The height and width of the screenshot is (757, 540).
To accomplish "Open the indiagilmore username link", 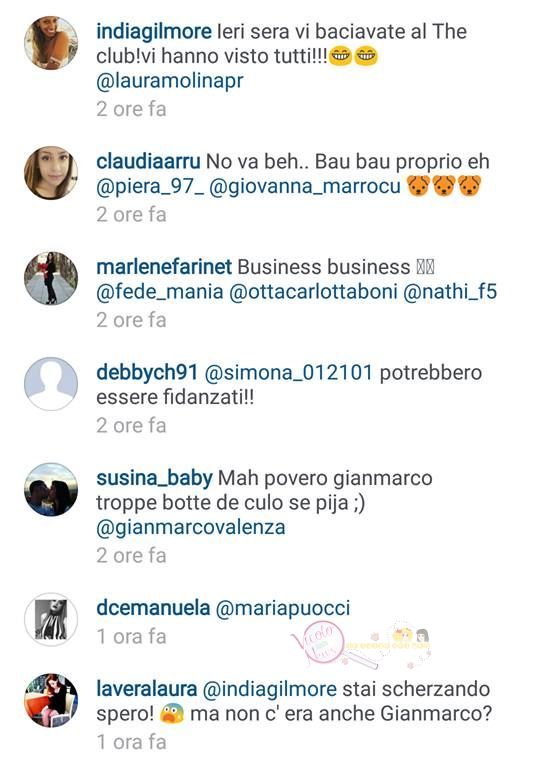I will click(154, 32).
